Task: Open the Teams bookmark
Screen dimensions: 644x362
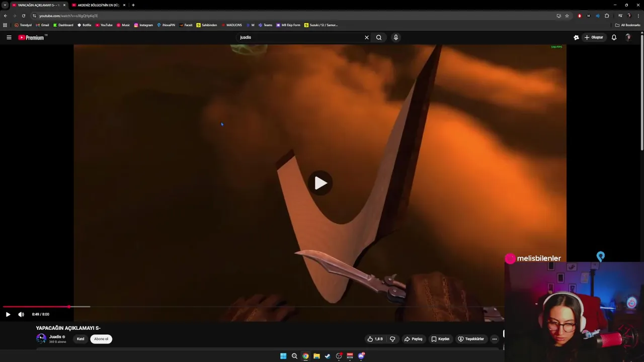Action: 265,25
